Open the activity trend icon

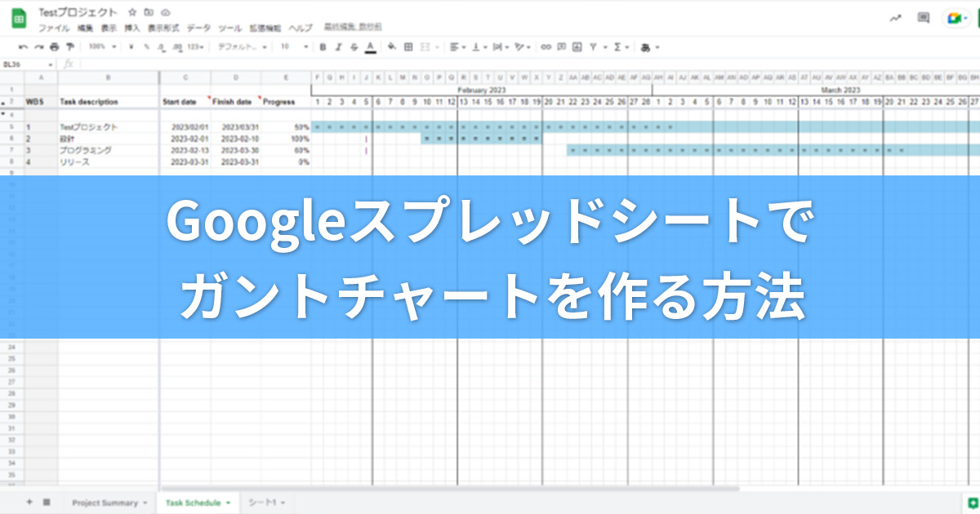[895, 17]
